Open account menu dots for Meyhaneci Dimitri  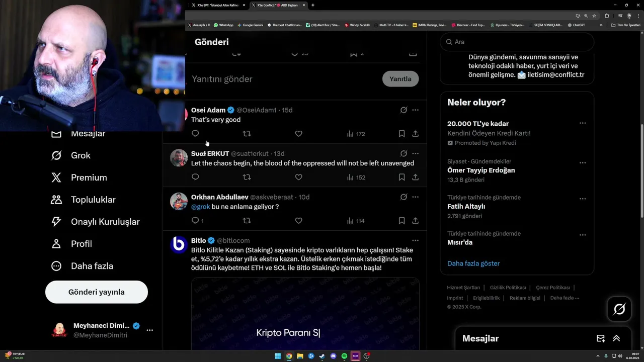coord(149,330)
